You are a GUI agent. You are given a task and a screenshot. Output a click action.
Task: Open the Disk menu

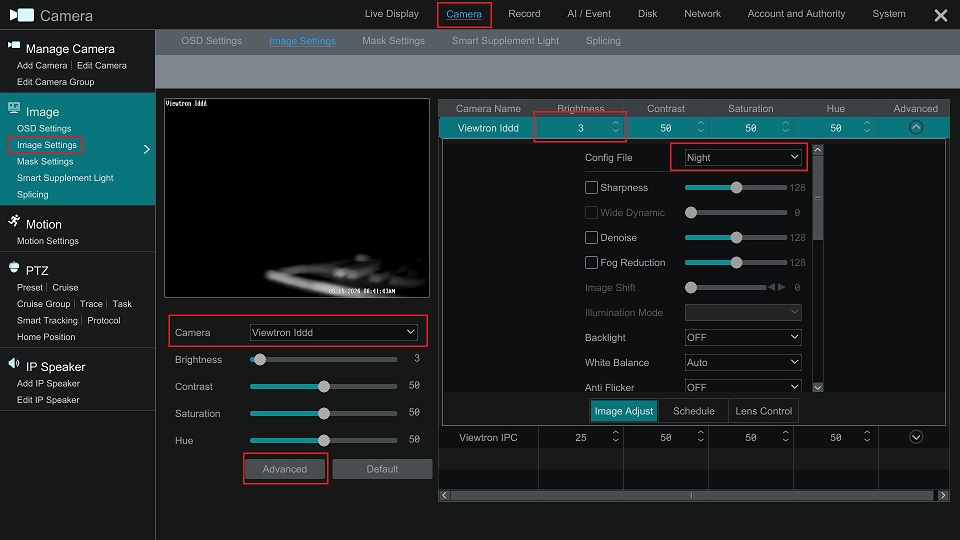(x=647, y=13)
